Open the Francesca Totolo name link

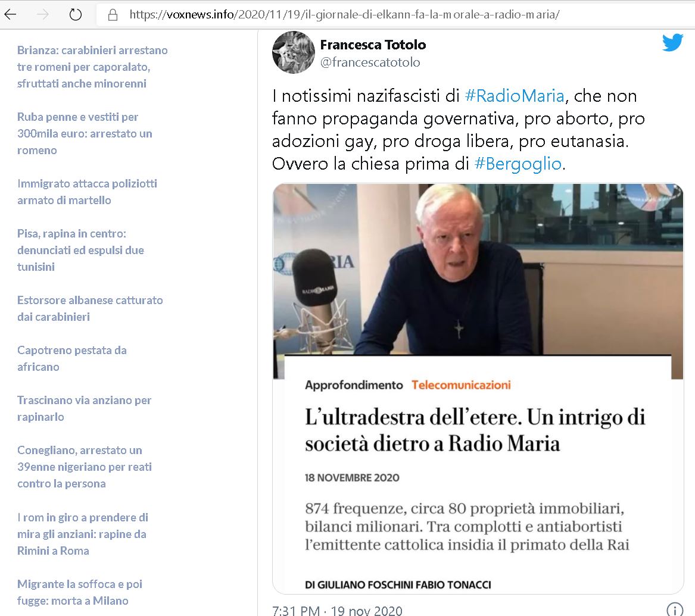(x=373, y=45)
